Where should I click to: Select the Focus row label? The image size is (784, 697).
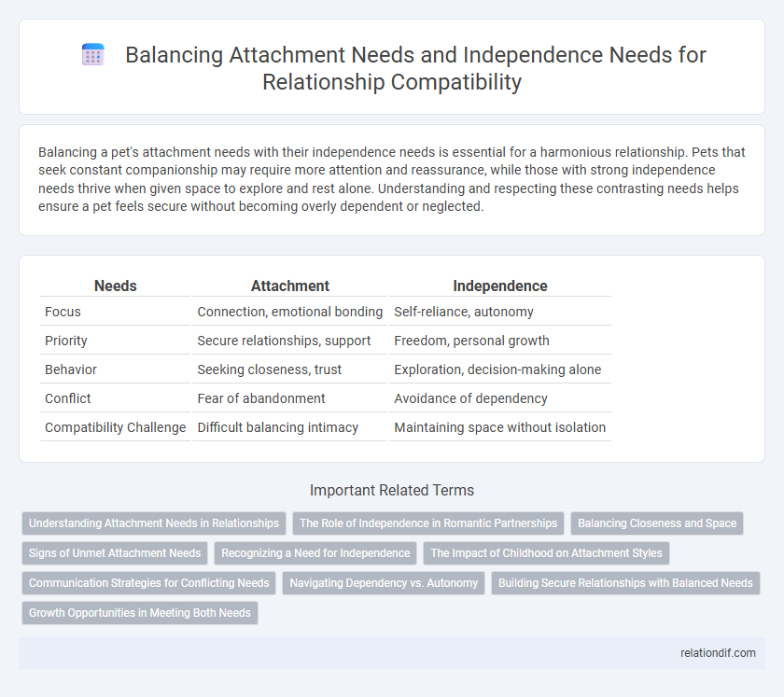[x=63, y=312]
